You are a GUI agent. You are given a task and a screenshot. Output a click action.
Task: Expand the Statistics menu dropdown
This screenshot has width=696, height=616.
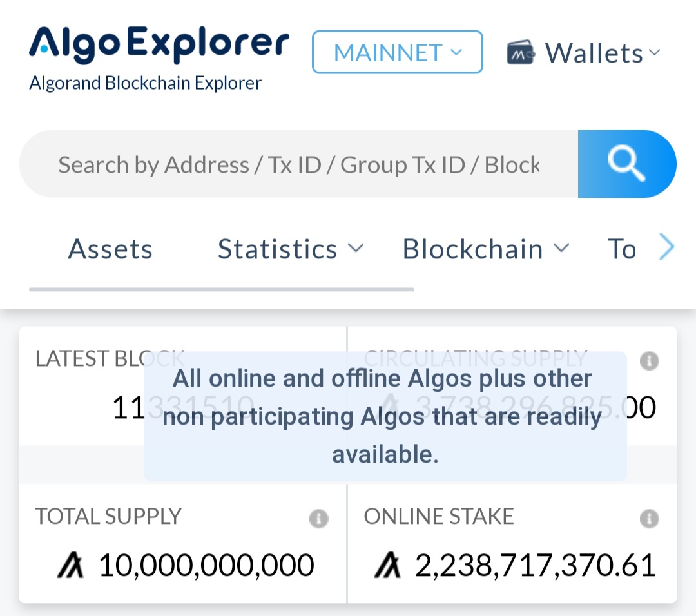(291, 249)
